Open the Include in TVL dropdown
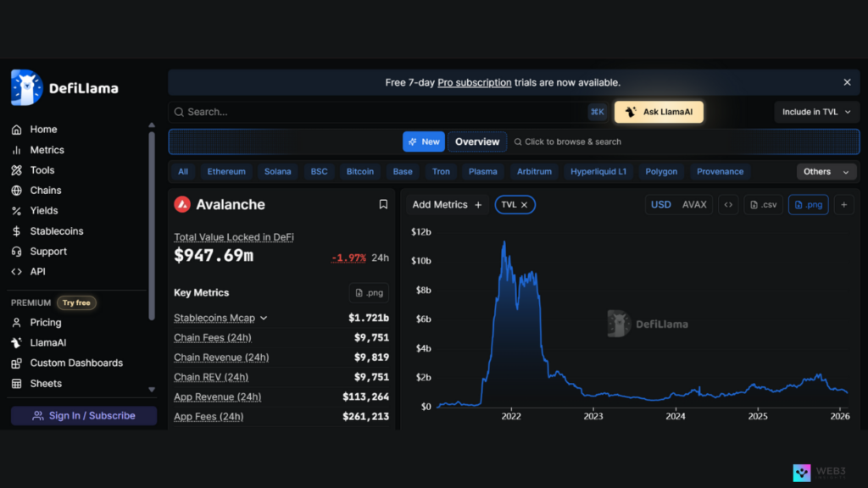This screenshot has width=868, height=488. [816, 112]
